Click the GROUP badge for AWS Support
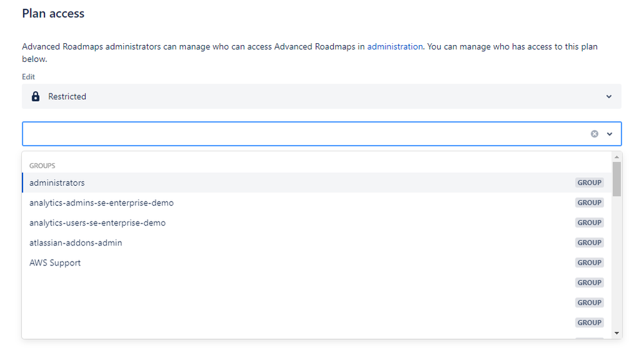This screenshot has height=357, width=644. click(589, 263)
